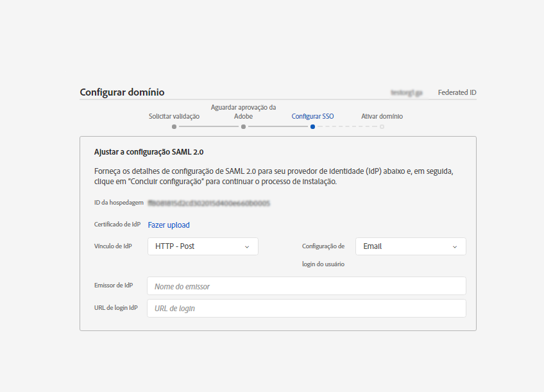544x392 pixels.
Task: Go to the Solicitar validação step label
Action: tap(174, 116)
